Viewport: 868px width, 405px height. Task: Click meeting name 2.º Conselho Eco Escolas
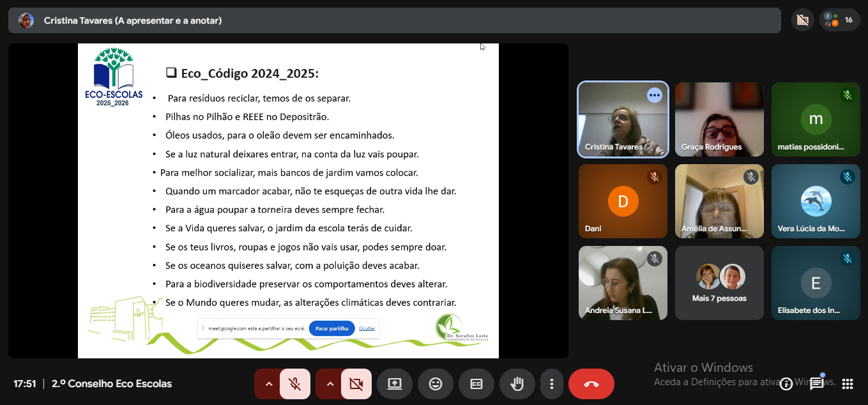click(112, 384)
